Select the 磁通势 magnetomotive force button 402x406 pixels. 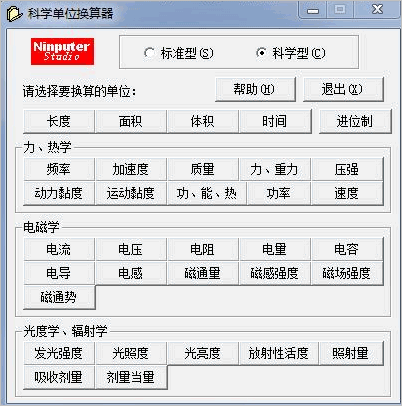(x=59, y=297)
